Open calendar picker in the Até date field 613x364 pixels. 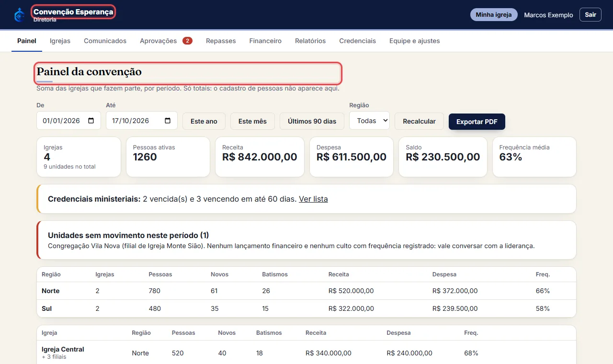pyautogui.click(x=168, y=121)
